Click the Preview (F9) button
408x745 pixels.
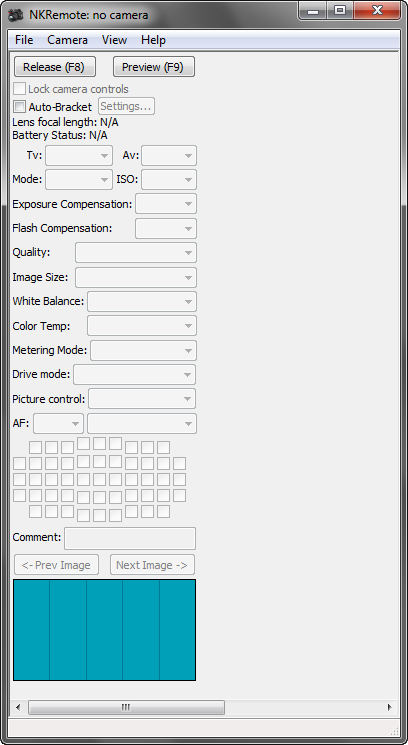tap(154, 67)
